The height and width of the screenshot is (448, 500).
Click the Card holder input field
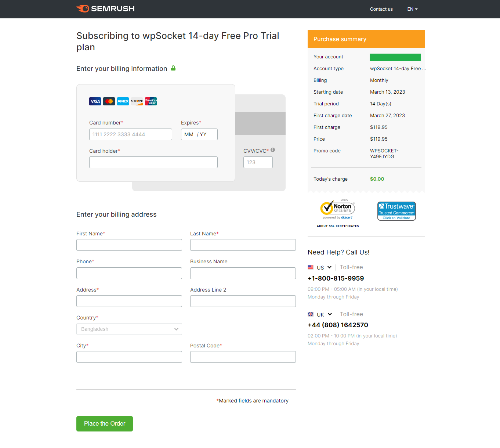click(x=153, y=162)
